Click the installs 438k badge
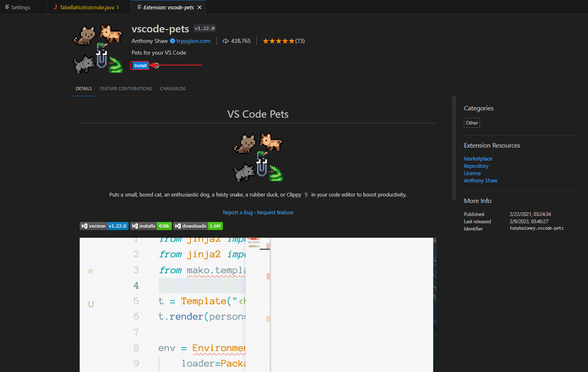The image size is (588, 372). coord(151,226)
